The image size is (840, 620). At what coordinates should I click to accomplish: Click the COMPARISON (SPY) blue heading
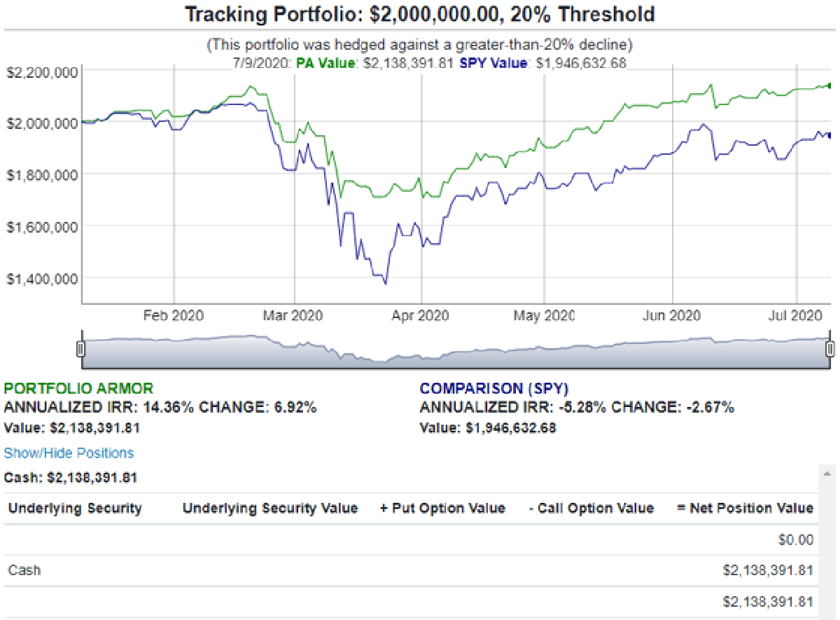[493, 389]
